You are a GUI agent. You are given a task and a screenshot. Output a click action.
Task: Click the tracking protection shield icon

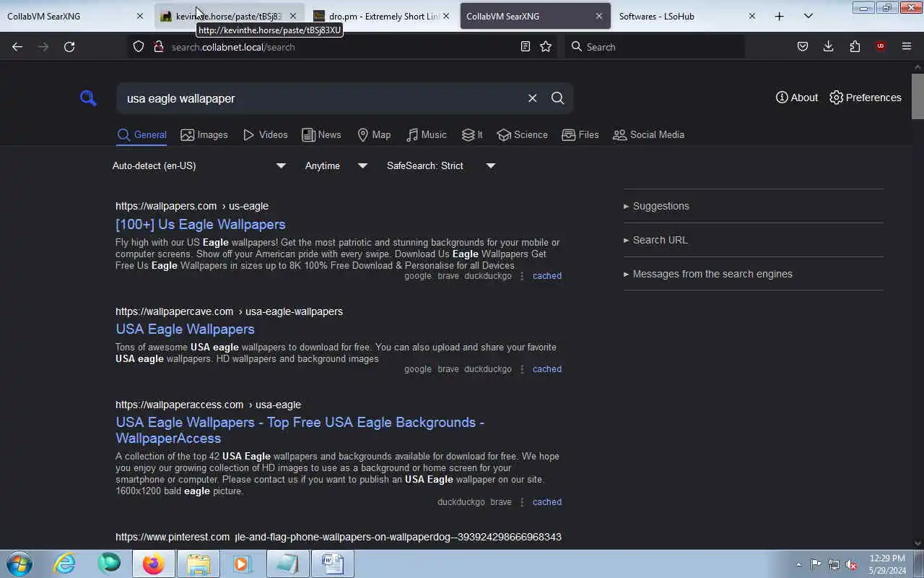[x=139, y=46]
